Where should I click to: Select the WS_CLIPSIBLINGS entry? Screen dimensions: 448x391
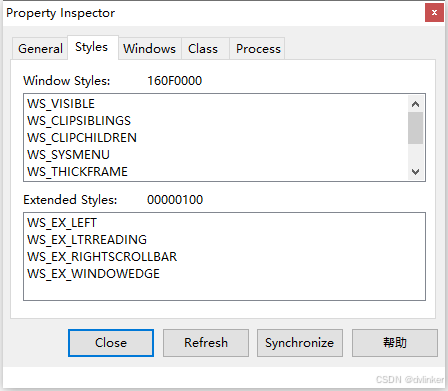coord(79,121)
